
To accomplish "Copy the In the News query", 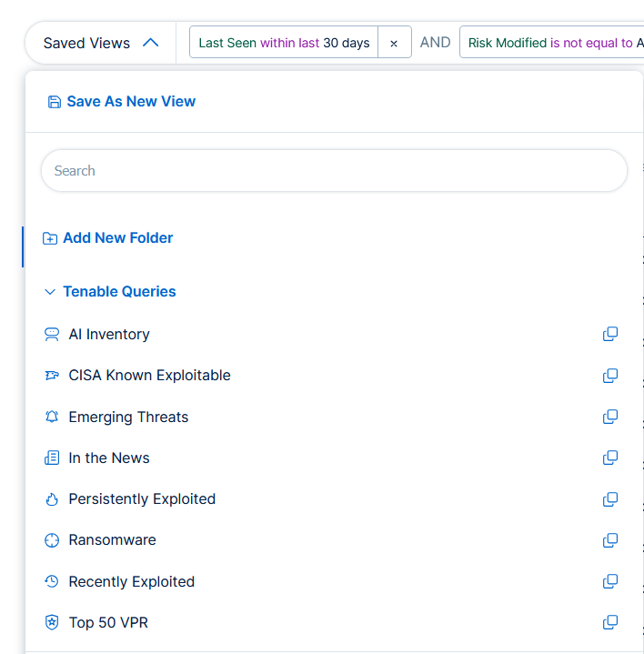I will pyautogui.click(x=610, y=458).
